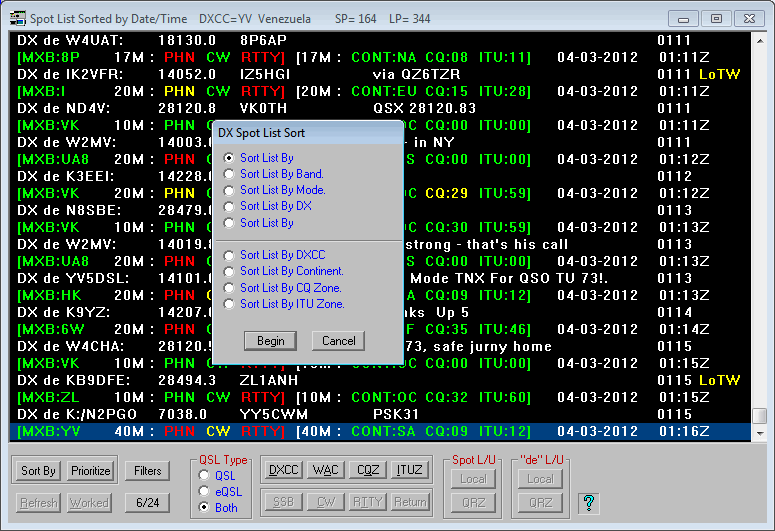Click the question mark help icon

pos(590,502)
